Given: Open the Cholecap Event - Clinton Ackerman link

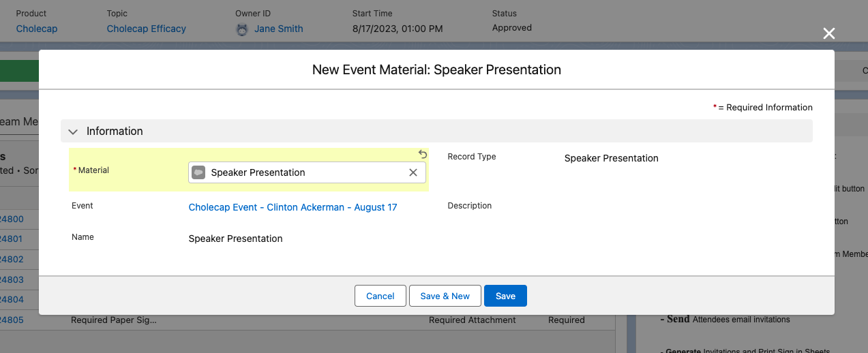Looking at the screenshot, I should (293, 207).
